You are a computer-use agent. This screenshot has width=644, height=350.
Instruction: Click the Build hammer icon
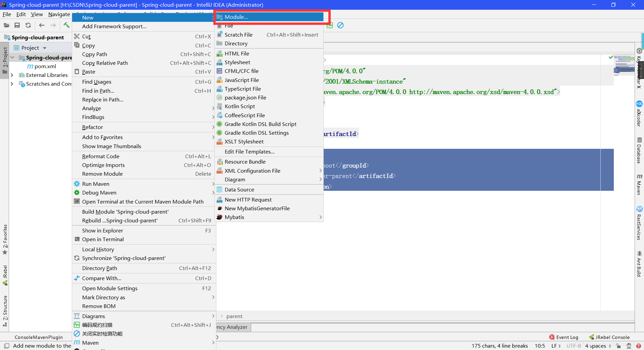point(66,25)
